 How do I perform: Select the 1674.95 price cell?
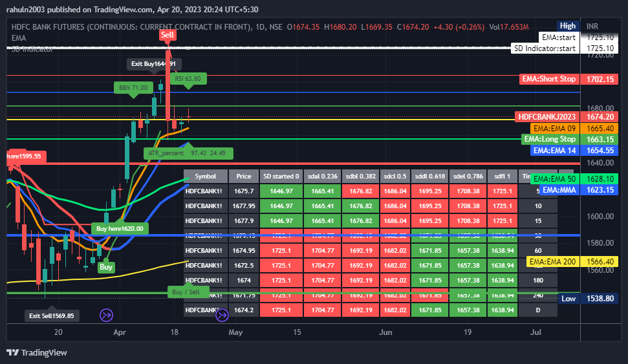pos(244,250)
